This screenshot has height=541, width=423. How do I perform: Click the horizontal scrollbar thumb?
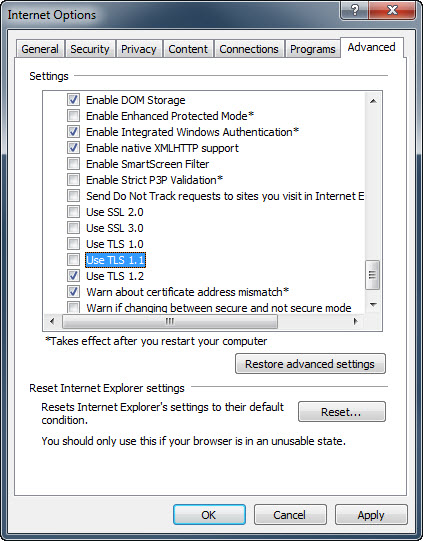coord(170,322)
